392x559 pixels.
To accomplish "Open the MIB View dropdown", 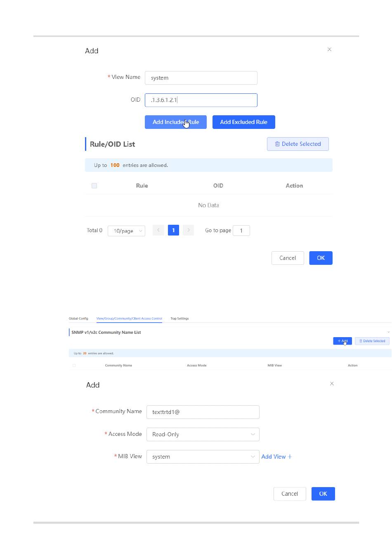I will [203, 457].
